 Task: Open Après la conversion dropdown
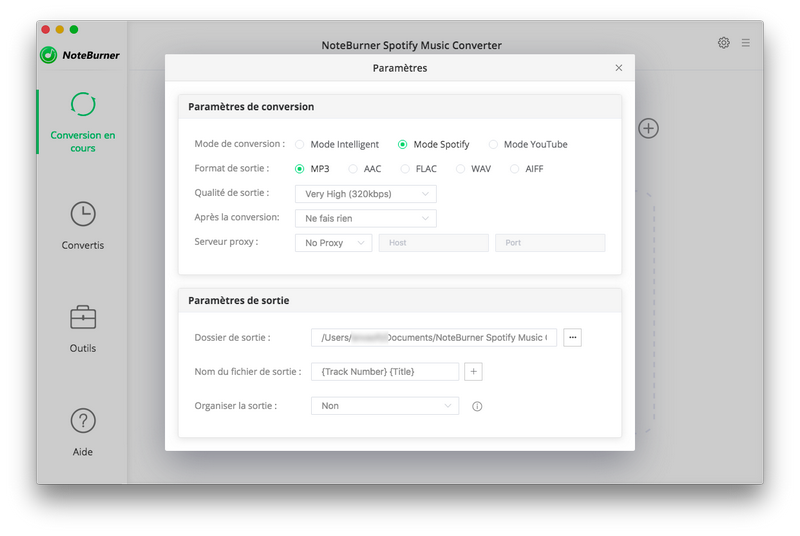(x=366, y=218)
